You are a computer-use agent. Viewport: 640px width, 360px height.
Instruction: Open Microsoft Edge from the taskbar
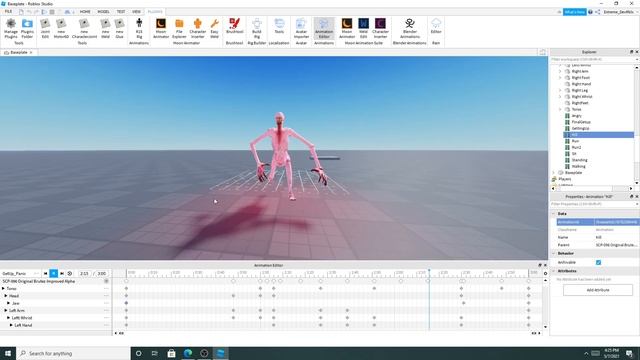[188, 353]
